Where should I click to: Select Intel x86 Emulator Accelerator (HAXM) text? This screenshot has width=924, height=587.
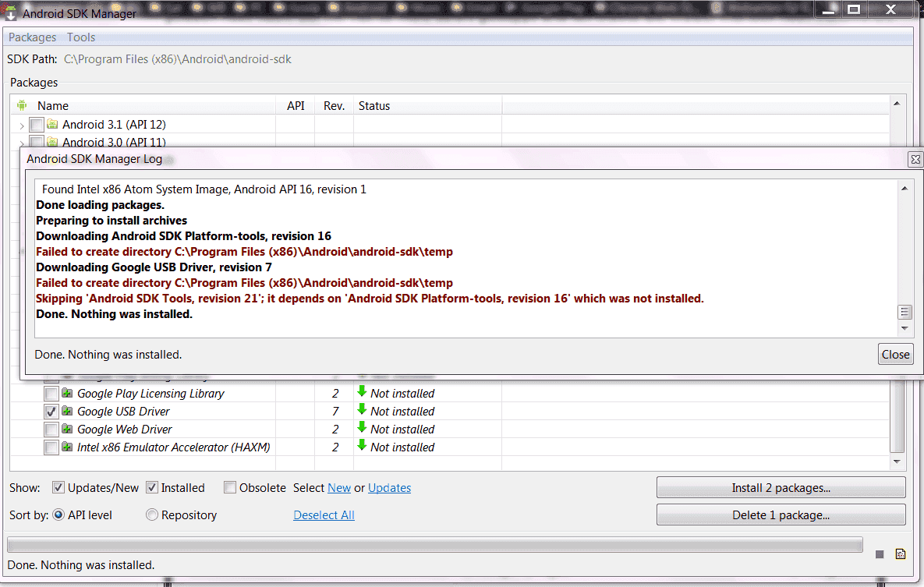click(x=173, y=447)
